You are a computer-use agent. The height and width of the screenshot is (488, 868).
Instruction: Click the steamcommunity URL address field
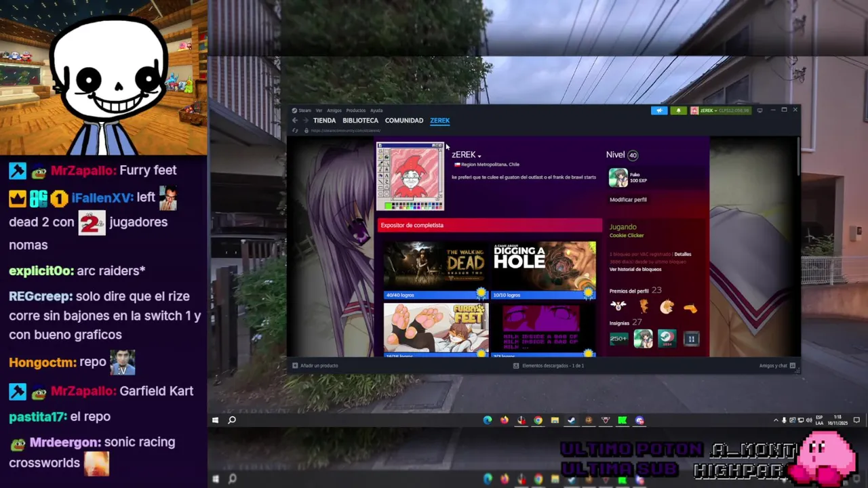coord(346,130)
